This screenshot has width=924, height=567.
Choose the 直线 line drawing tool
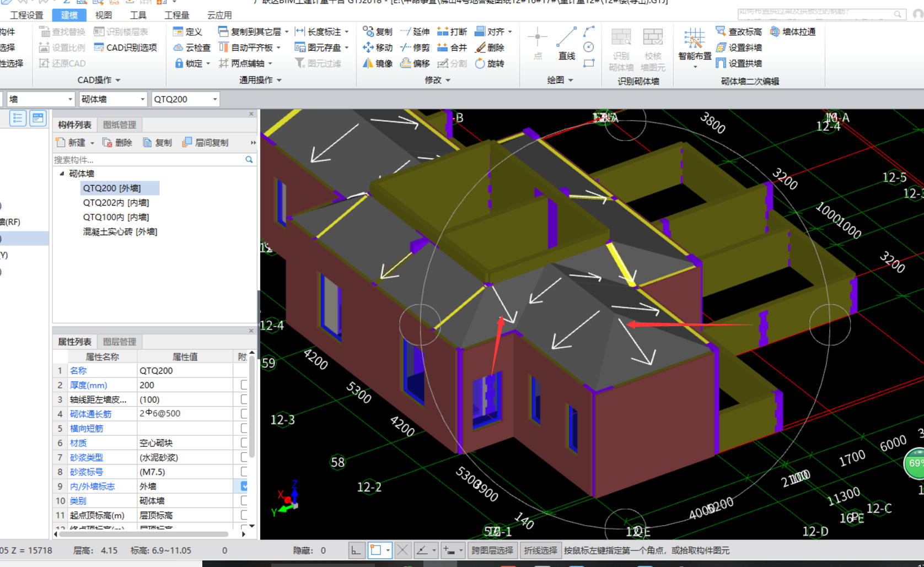[566, 44]
